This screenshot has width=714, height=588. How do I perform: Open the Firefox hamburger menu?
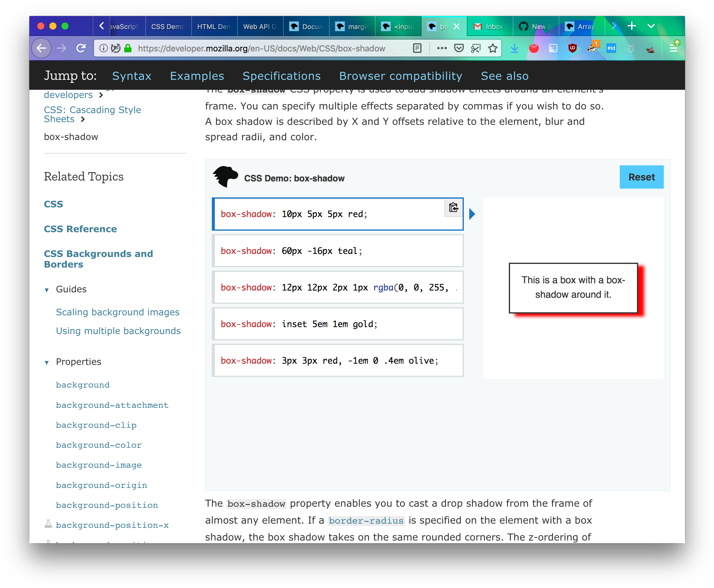[x=674, y=48]
